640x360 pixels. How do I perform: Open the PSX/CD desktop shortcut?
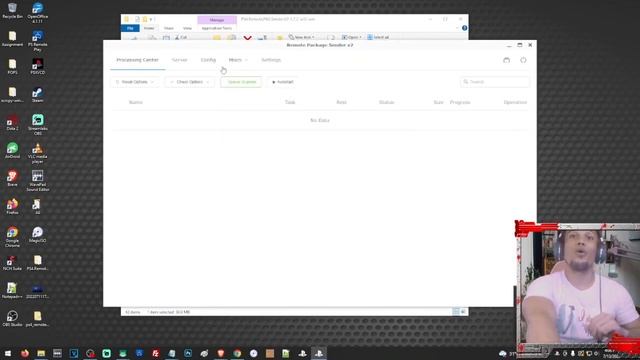[38, 67]
